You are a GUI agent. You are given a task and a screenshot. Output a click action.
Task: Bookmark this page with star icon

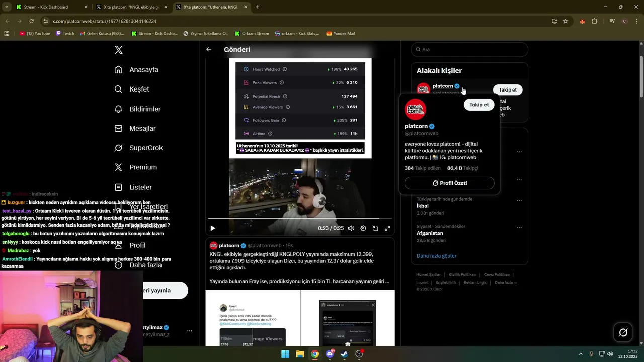pos(566,21)
